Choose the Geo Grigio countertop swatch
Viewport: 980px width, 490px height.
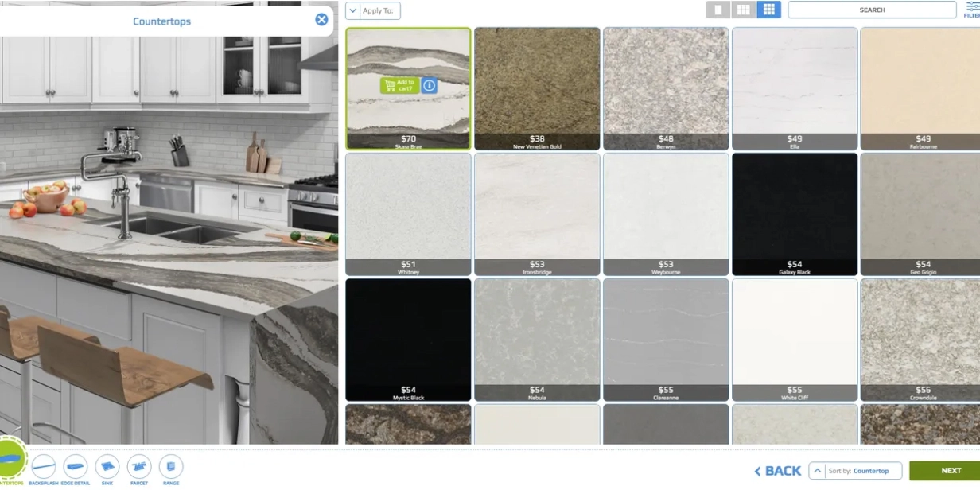tap(920, 214)
